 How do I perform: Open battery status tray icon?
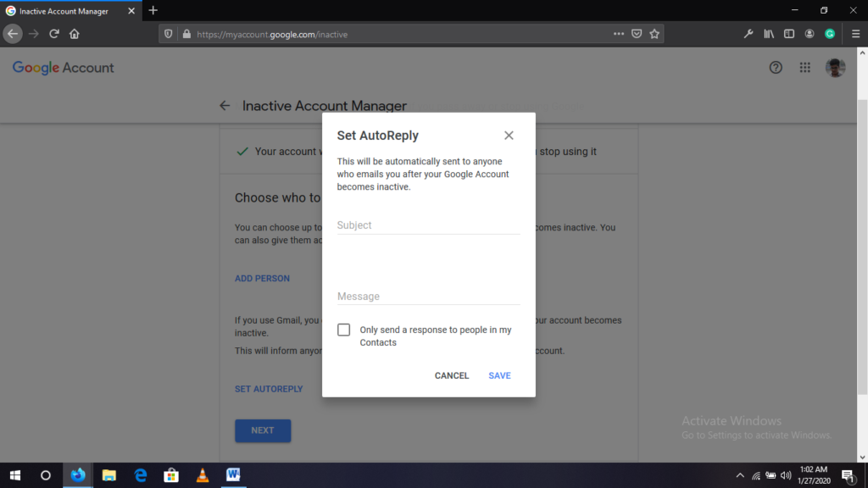(771, 475)
